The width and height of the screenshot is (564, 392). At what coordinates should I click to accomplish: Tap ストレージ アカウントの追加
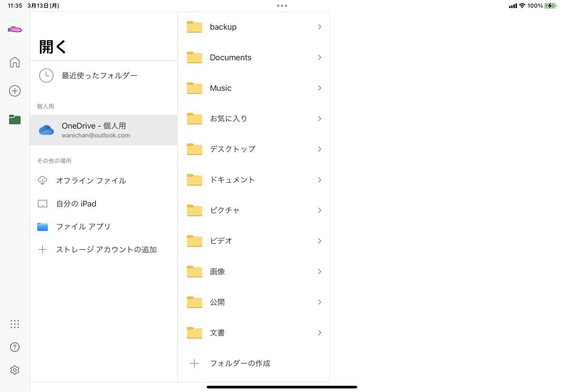[106, 250]
